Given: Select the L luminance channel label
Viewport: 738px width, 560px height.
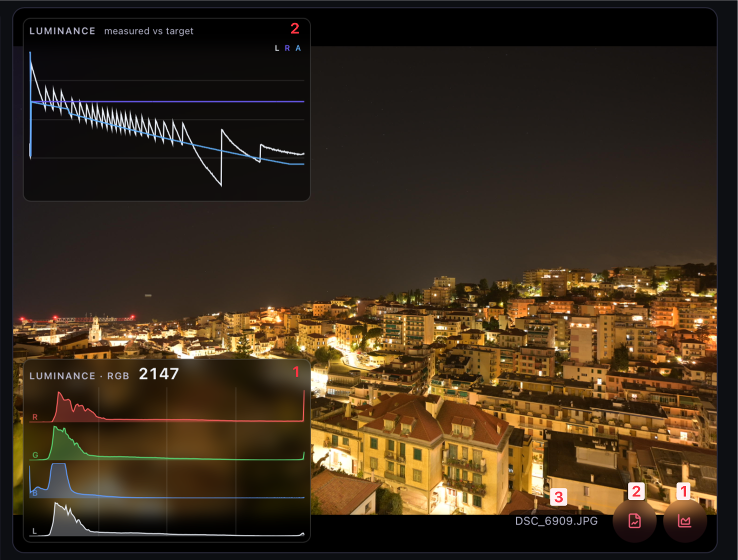Looking at the screenshot, I should [35, 531].
